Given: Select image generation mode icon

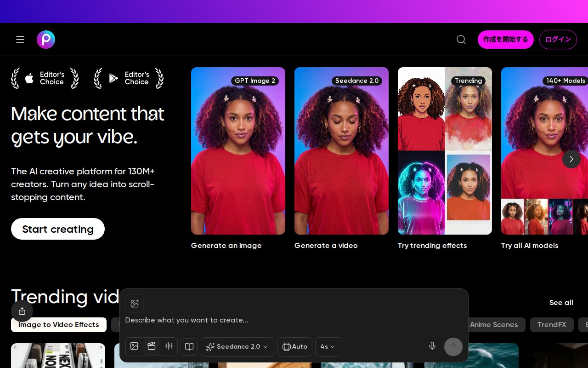Looking at the screenshot, I should click(134, 346).
